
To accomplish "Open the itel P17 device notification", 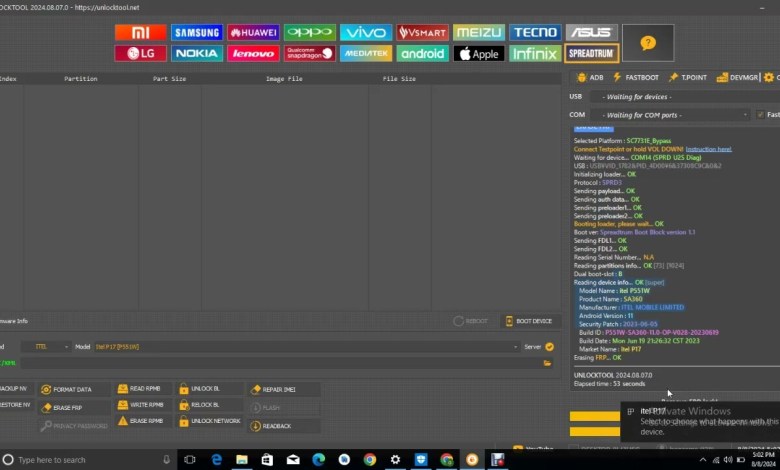I will click(700, 421).
